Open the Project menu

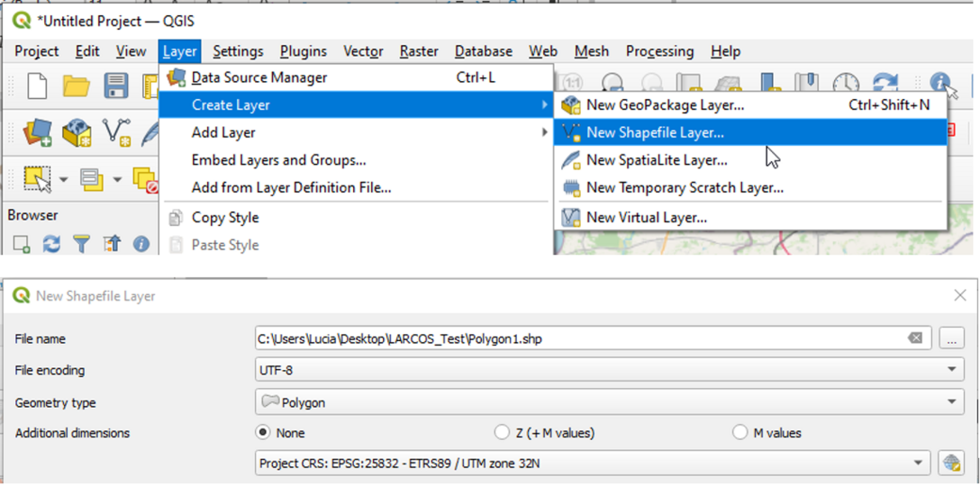click(36, 51)
